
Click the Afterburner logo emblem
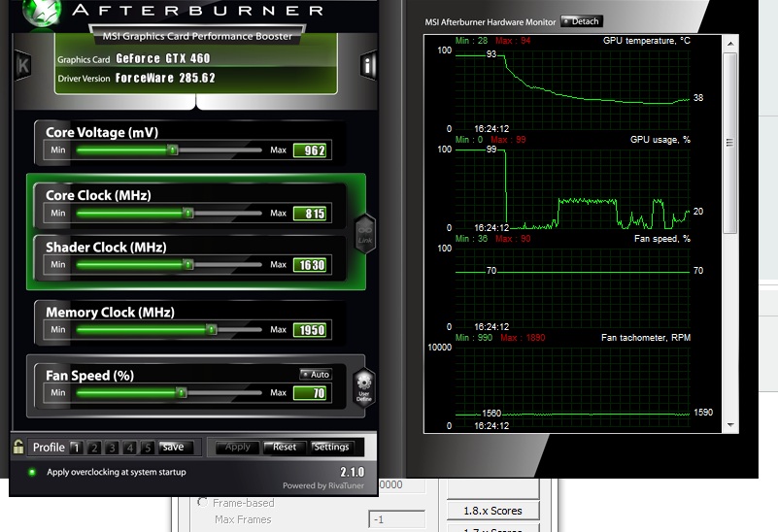tap(36, 17)
